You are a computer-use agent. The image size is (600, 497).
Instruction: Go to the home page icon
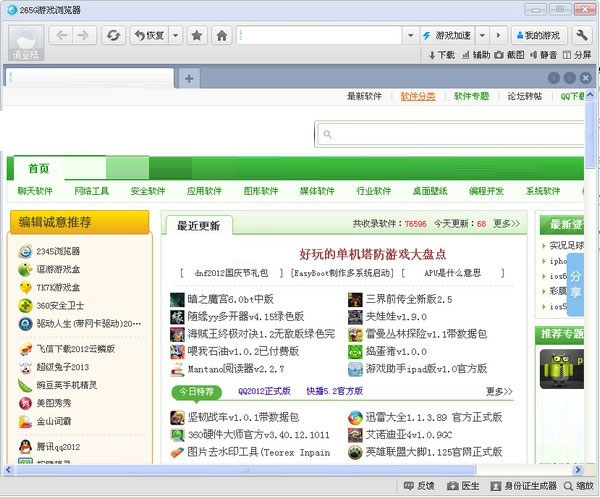(222, 36)
